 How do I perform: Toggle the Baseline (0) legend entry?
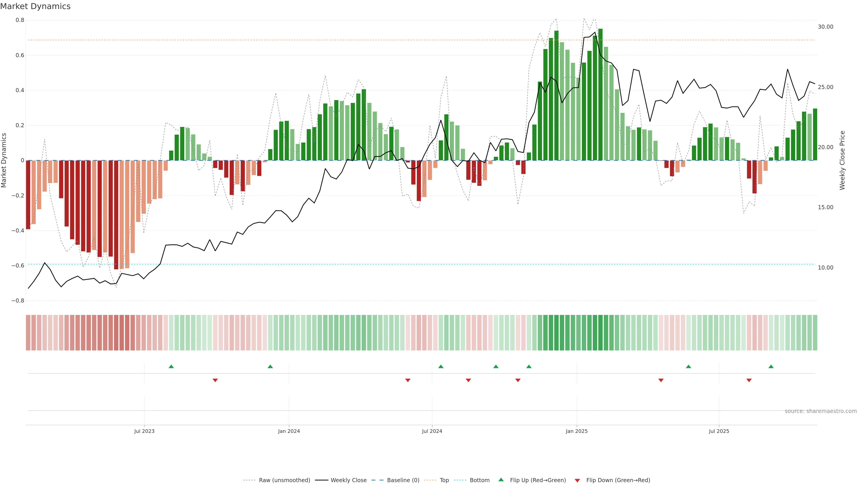[x=403, y=480]
